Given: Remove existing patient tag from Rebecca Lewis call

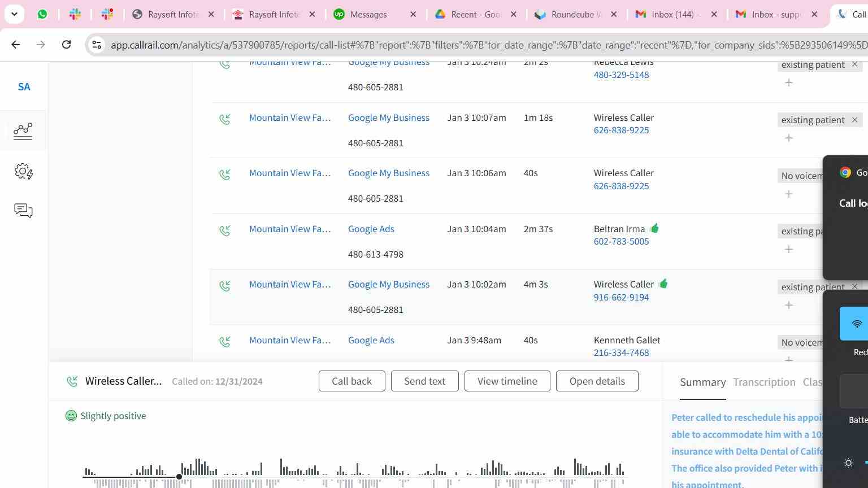Looking at the screenshot, I should coord(854,64).
